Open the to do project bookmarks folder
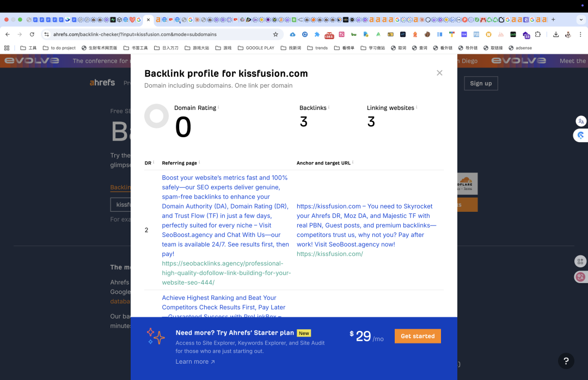Viewport: 588px width, 380px height. 59,48
